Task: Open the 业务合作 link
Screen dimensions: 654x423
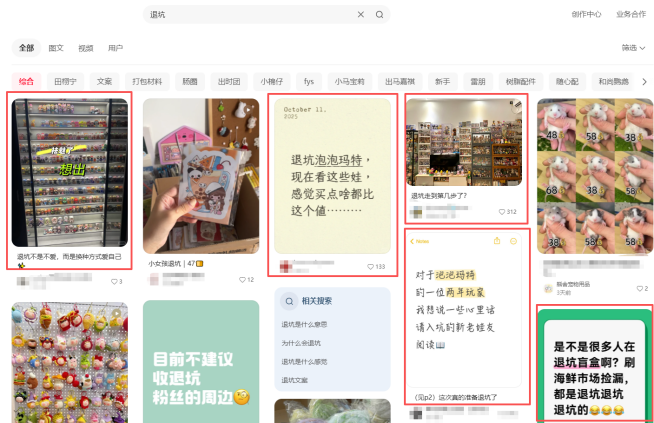Action: coord(631,15)
